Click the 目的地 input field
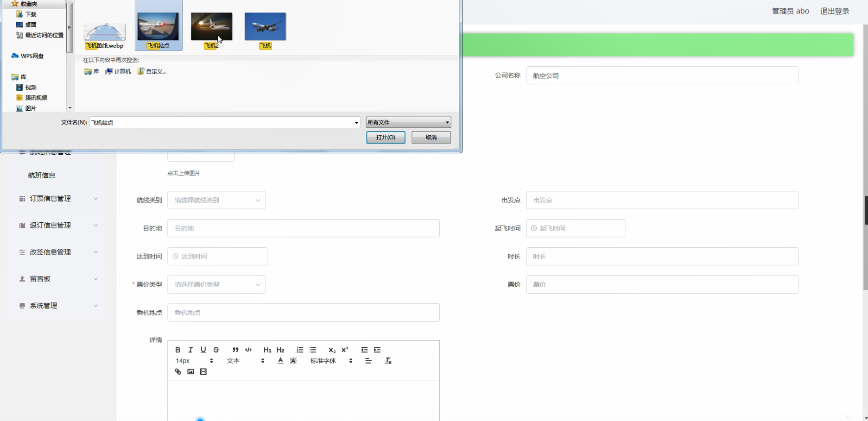868x421 pixels. pos(304,228)
